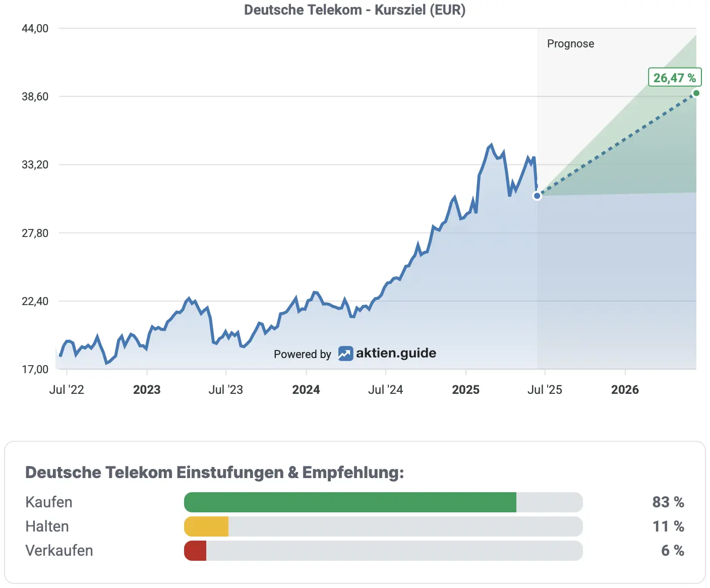Click the Jul '25 axis label
This screenshot has height=588, width=710.
[x=545, y=389]
